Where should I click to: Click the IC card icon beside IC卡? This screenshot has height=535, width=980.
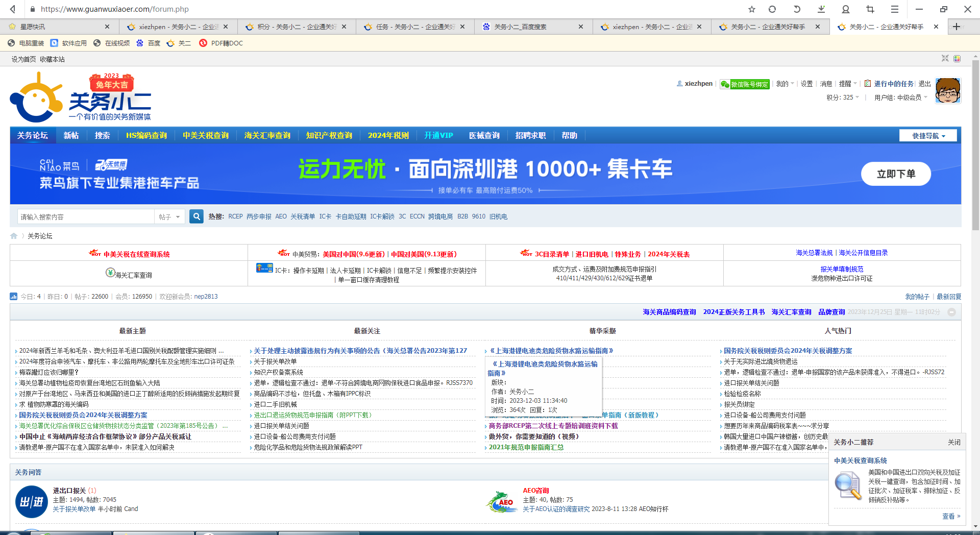click(x=264, y=268)
